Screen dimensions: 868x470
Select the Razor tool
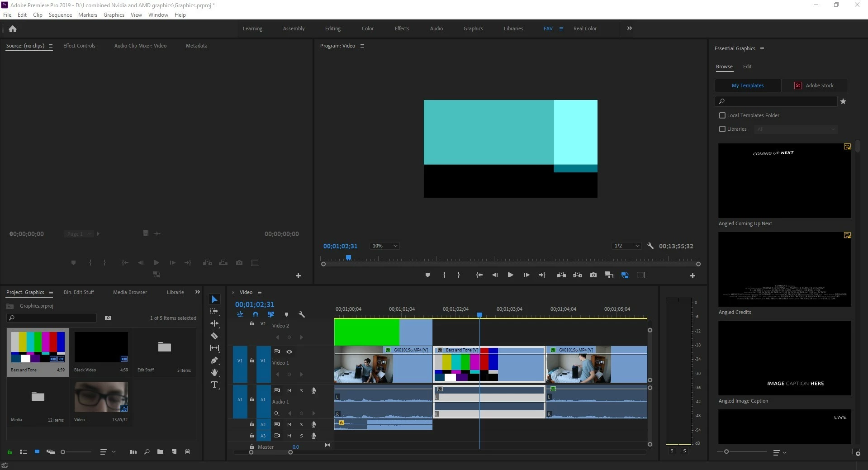click(214, 336)
